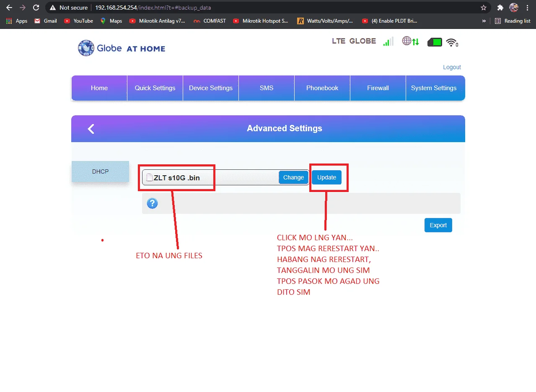Open the Home tab

[x=99, y=88]
